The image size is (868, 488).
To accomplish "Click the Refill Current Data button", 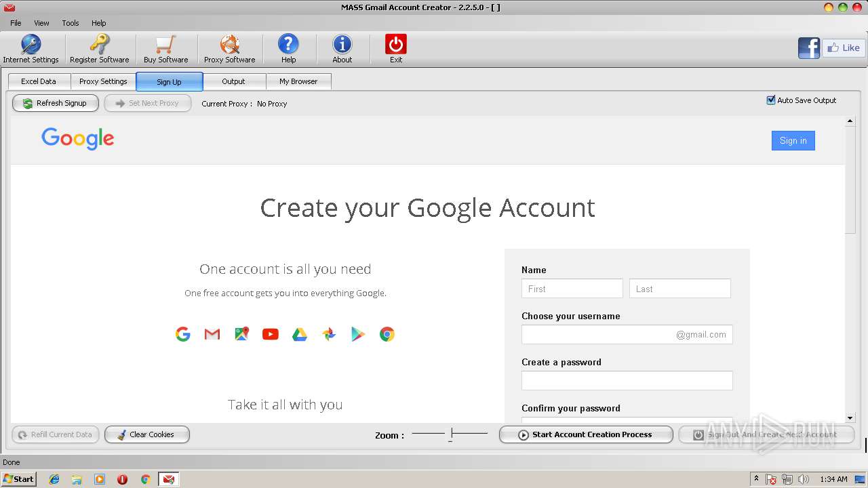I will [56, 434].
